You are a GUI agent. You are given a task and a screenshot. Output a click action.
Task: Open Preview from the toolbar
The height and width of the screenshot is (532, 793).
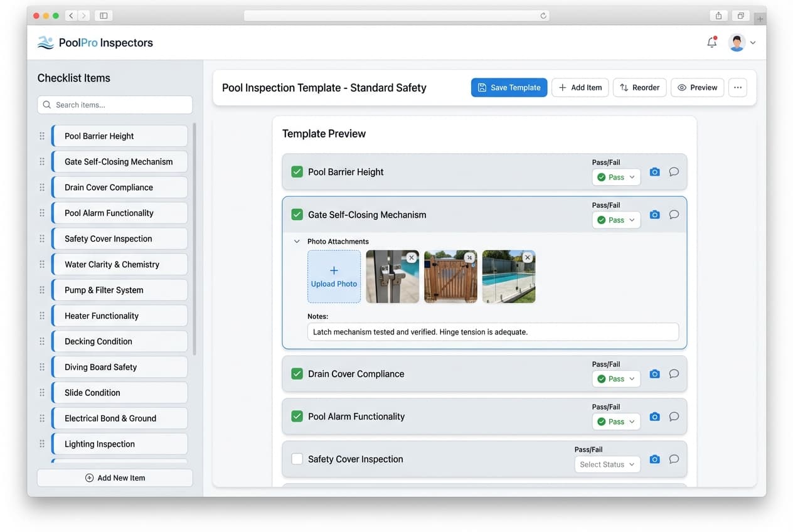(x=697, y=87)
